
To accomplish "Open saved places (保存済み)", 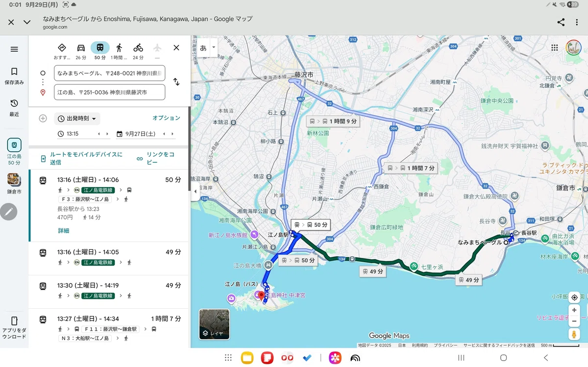I will 14,76.
